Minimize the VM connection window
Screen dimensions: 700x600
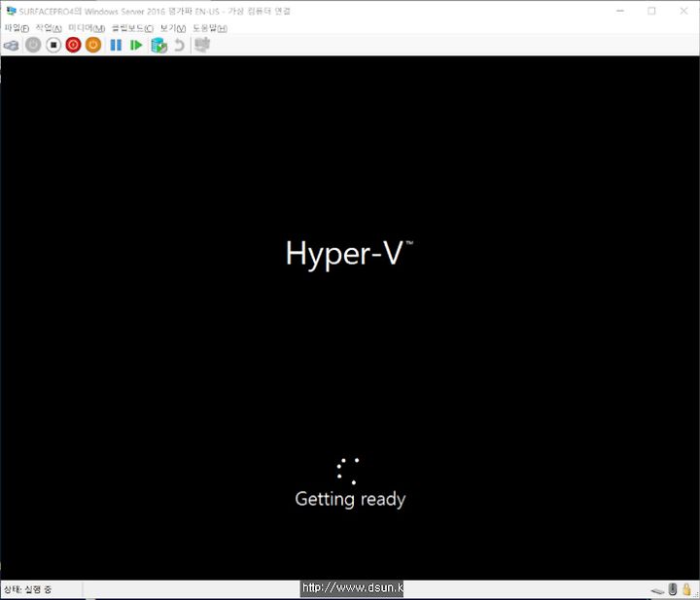[x=620, y=11]
